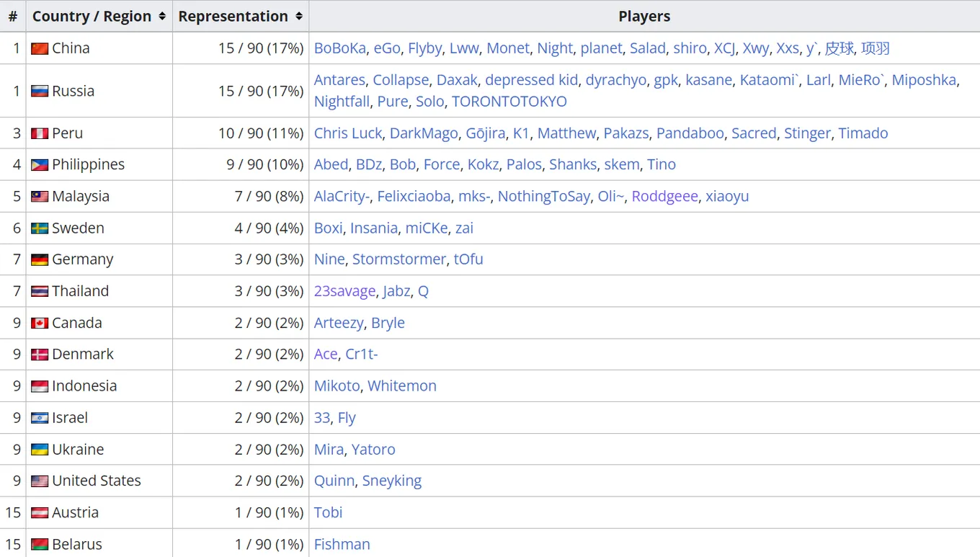This screenshot has width=980, height=557.
Task: Click the Belarus flag icon
Action: [40, 544]
